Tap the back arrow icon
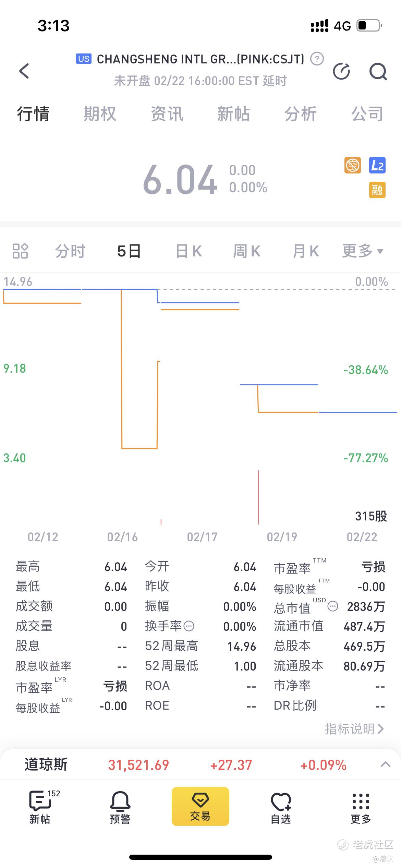The image size is (401, 868). point(24,71)
